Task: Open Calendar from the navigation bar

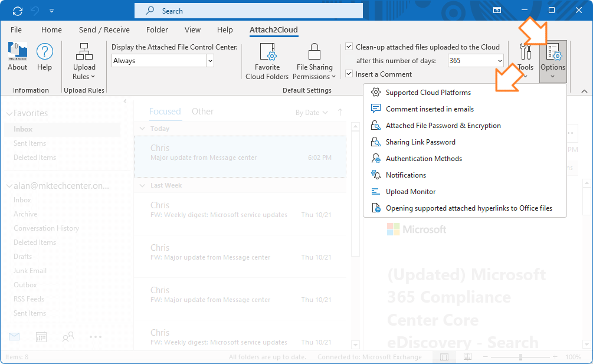Action: tap(40, 336)
